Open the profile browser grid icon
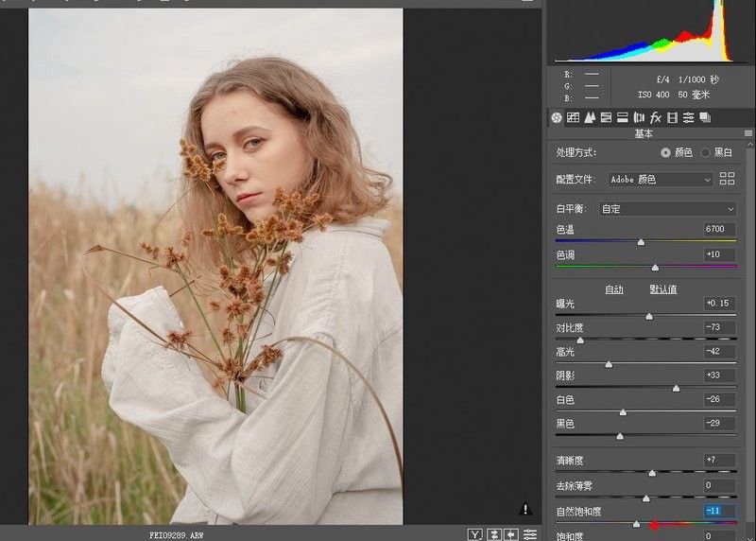Image resolution: width=756 pixels, height=541 pixels. tap(727, 179)
